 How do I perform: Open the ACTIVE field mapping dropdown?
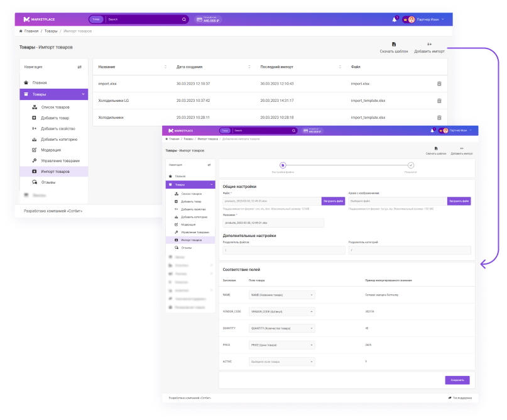281,362
